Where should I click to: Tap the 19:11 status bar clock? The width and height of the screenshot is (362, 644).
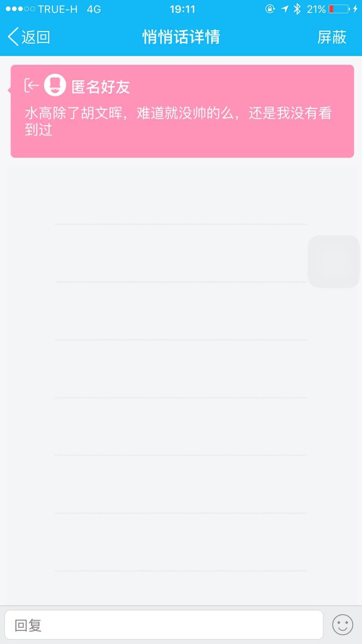(x=182, y=9)
